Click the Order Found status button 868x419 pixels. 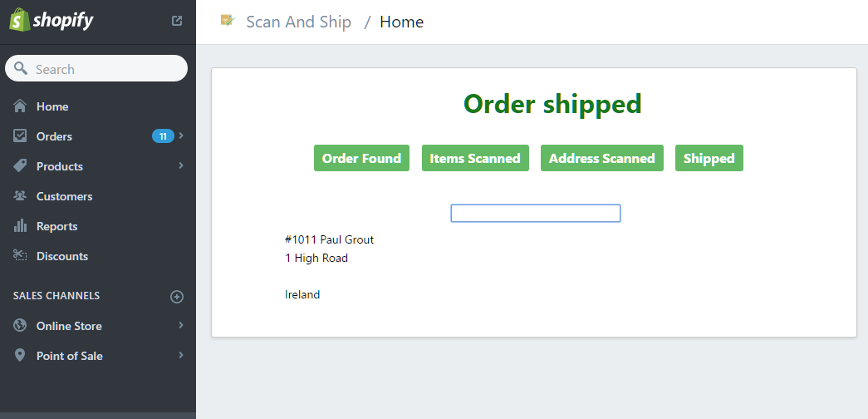point(361,158)
